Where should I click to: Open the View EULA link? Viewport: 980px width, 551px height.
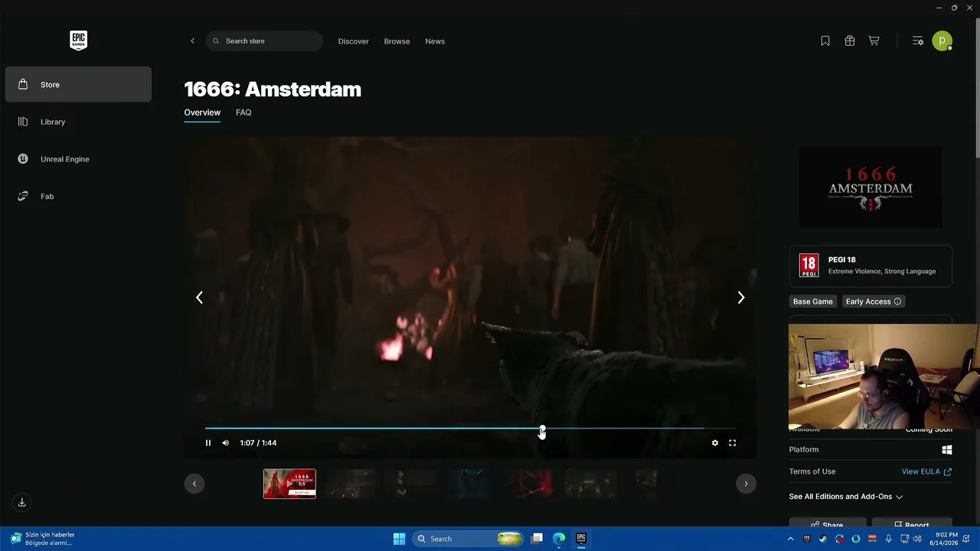click(x=926, y=472)
